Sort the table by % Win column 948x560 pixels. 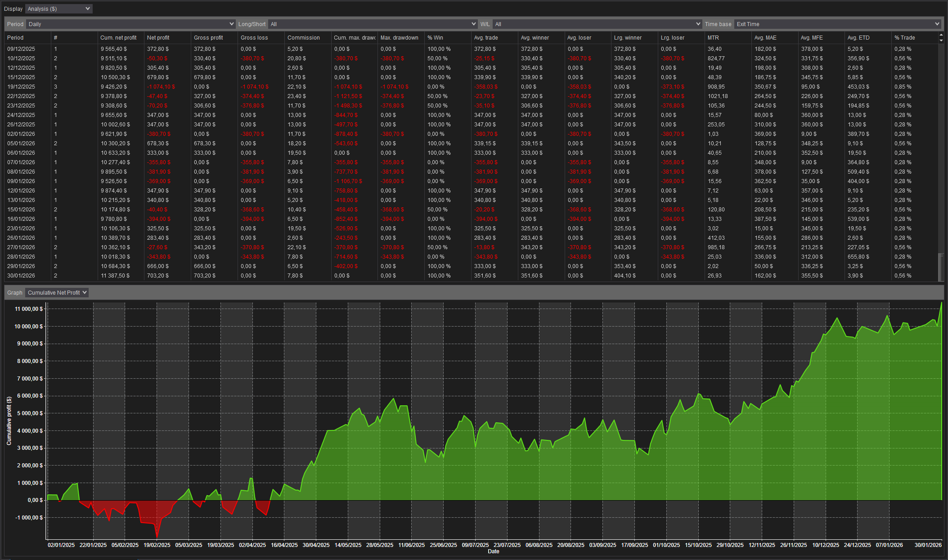pyautogui.click(x=436, y=37)
